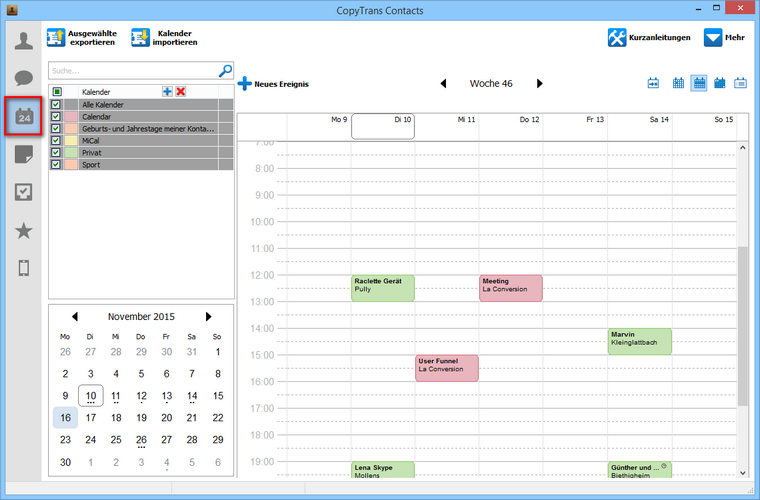Viewport: 760px width, 500px height.
Task: Switch to week view icon
Action: coord(699,83)
